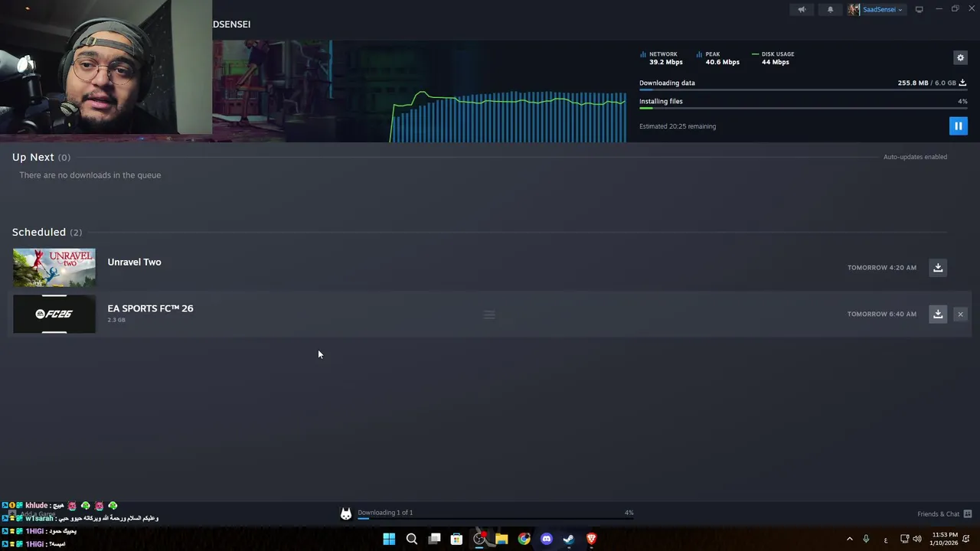Click the tray microphone icon
The height and width of the screenshot is (551, 980).
(867, 539)
